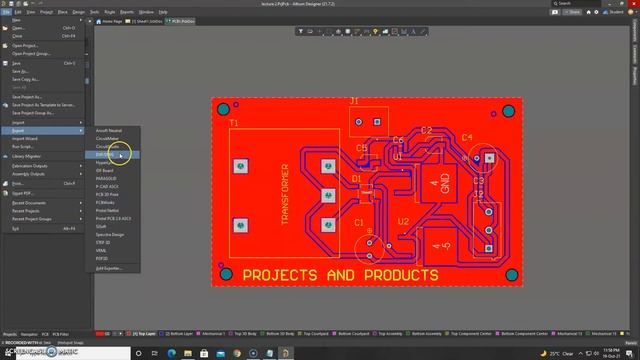Image resolution: width=640 pixels, height=360 pixels.
Task: Expand the Recent Documents submenu
Action: (42, 203)
